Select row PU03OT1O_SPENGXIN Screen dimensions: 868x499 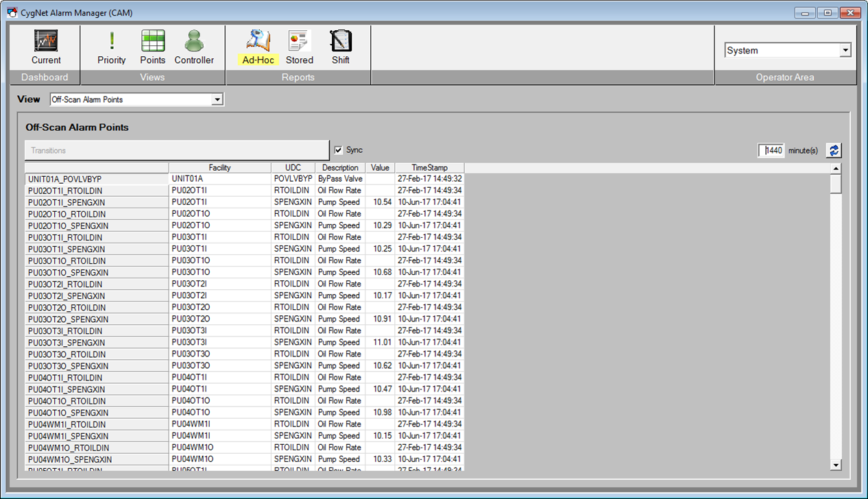[x=97, y=272]
